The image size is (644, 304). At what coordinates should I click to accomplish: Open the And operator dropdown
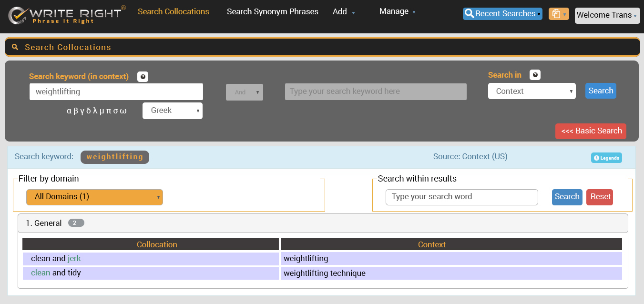pyautogui.click(x=244, y=92)
